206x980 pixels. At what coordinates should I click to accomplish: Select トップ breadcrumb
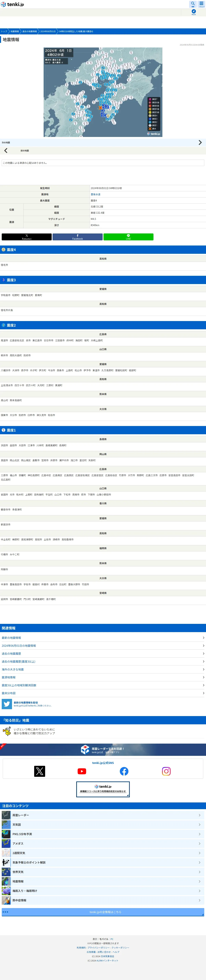[4, 32]
